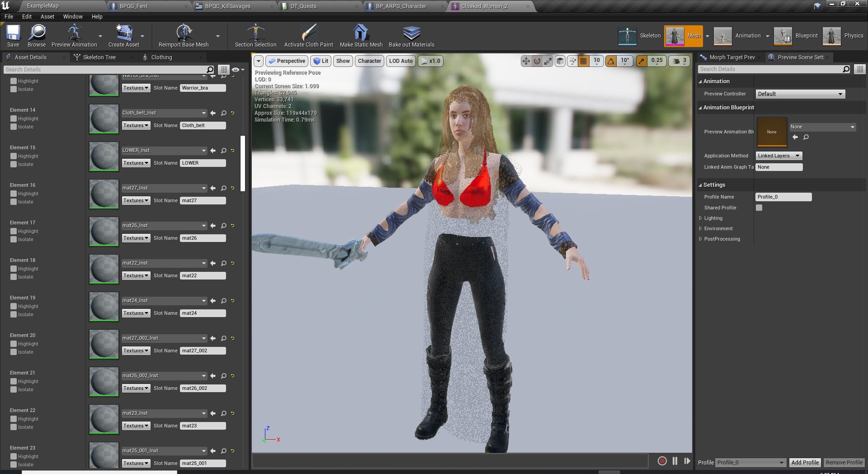Open Textures dropdown for mat26 slot
The height and width of the screenshot is (474, 868).
click(136, 238)
